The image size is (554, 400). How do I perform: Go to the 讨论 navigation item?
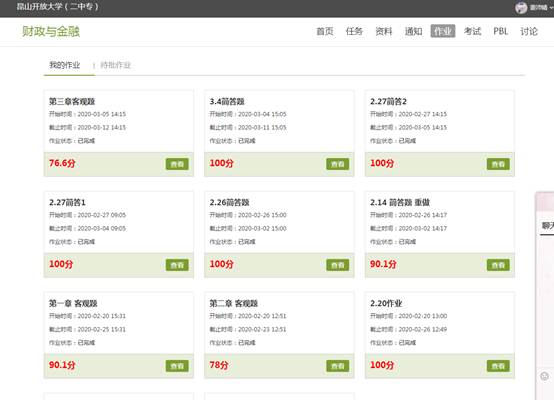pyautogui.click(x=529, y=31)
